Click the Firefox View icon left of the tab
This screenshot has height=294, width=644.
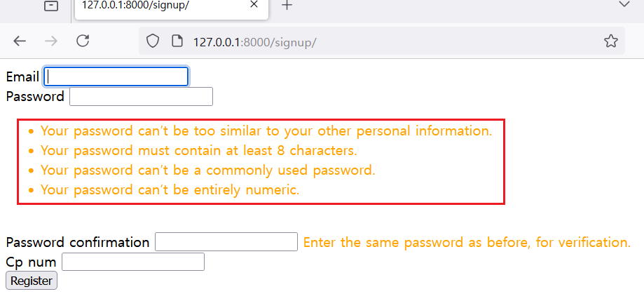coord(51,6)
